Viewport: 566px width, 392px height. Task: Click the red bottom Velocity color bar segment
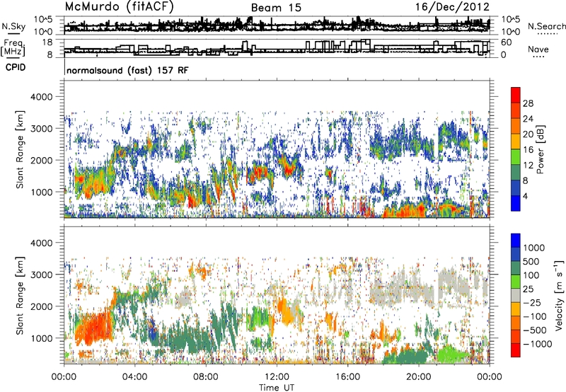point(516,350)
